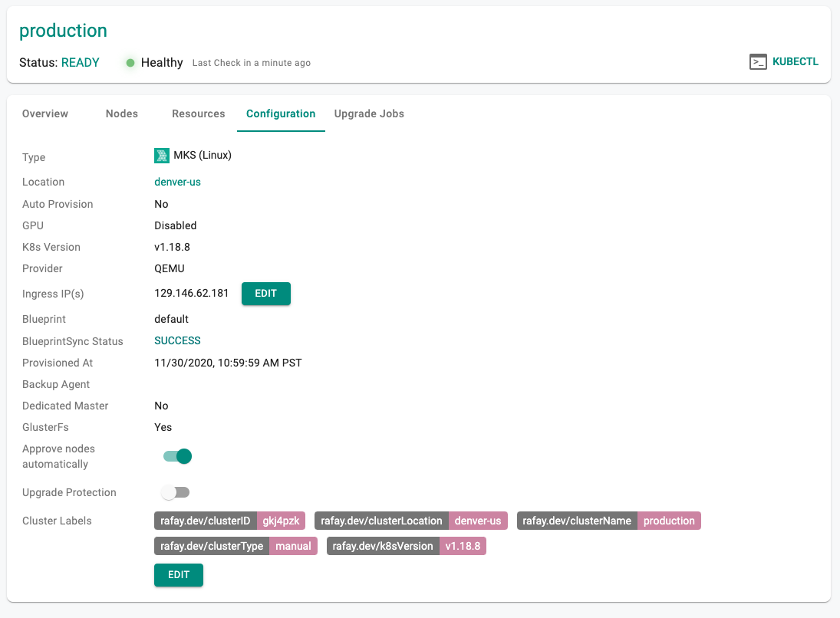
Task: Click the MKS (Linux) type text
Action: (203, 156)
